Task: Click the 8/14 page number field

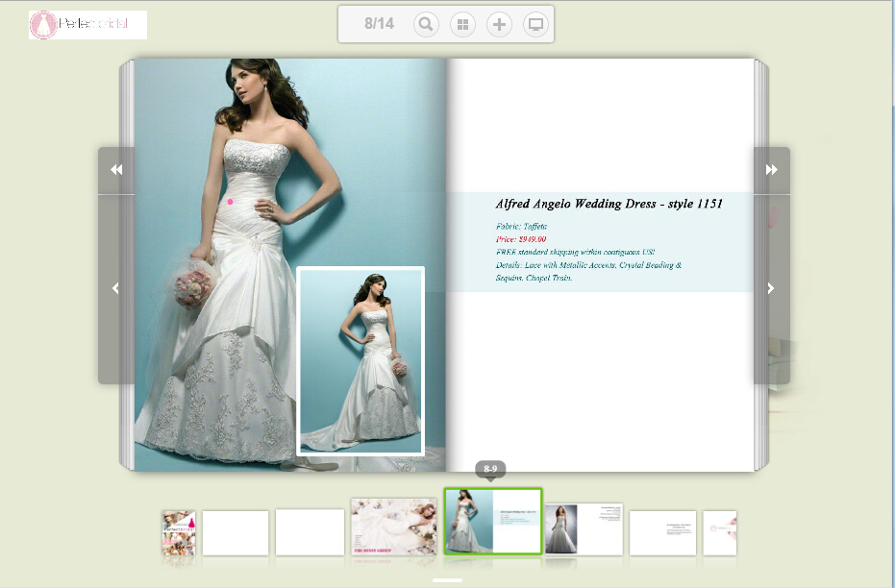Action: pyautogui.click(x=379, y=24)
